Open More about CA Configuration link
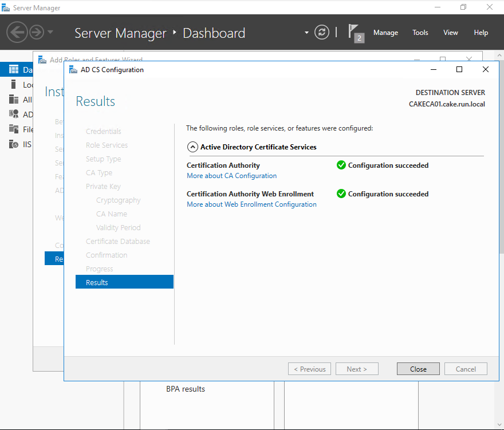504x430 pixels. coord(231,176)
